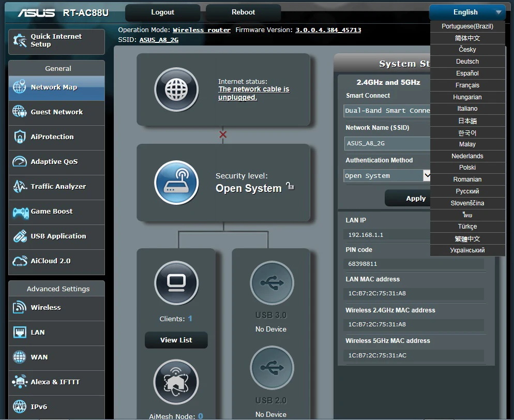Viewport: 514px width, 420px height.
Task: Open Wireless advanced settings
Action: [56, 308]
